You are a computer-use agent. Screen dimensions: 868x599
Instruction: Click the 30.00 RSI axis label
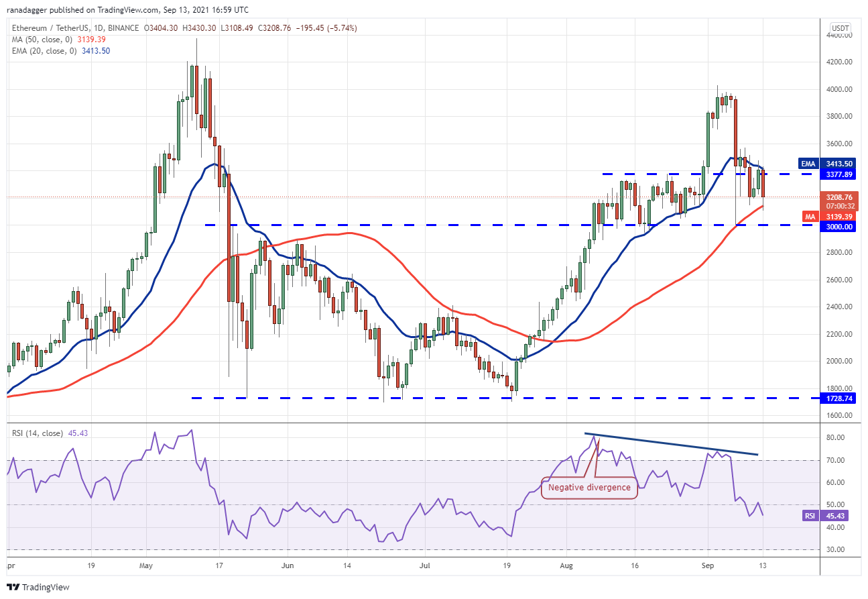coord(834,549)
